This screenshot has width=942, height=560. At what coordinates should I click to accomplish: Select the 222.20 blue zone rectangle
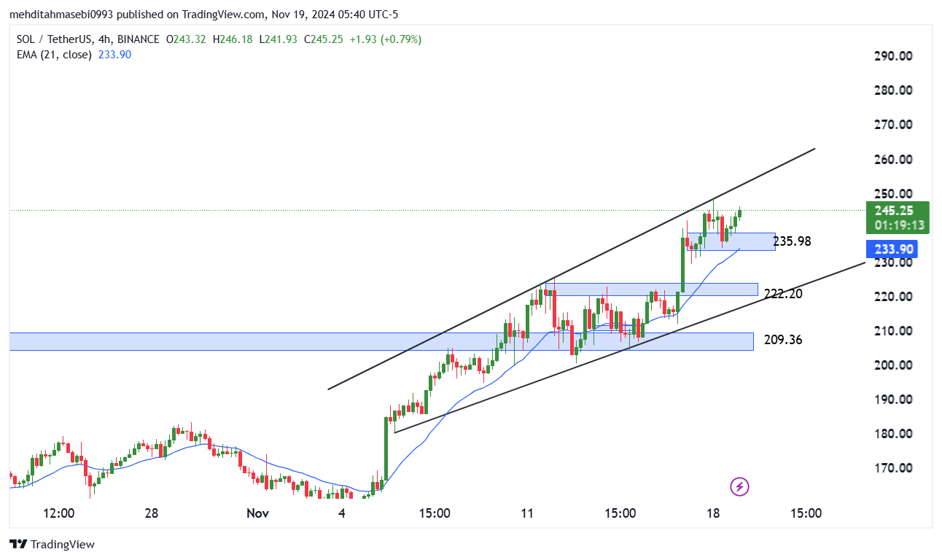point(652,289)
